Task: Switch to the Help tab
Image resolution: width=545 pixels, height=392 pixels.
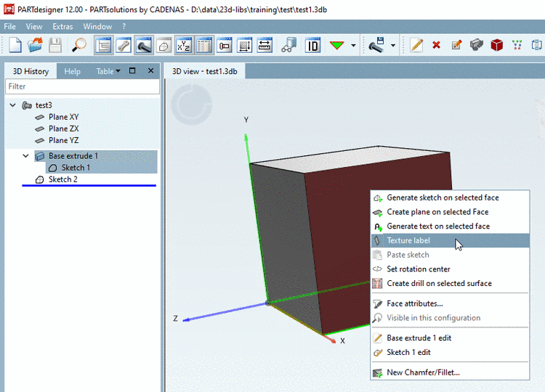Action: [72, 71]
